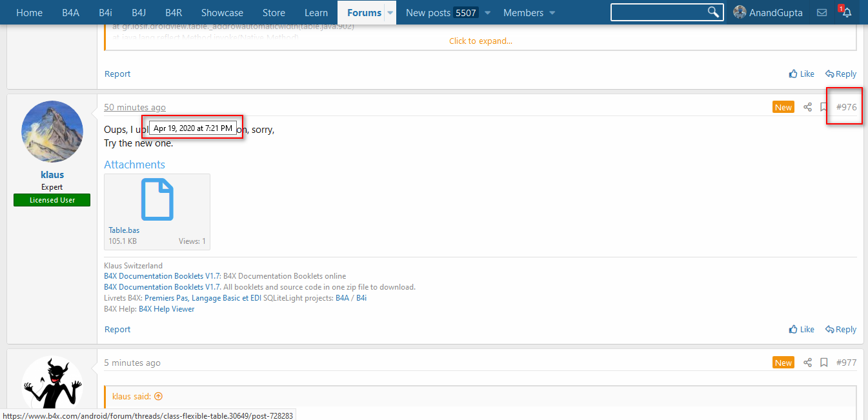Open klaus mountain avatar
Viewport: 868px width, 420px height.
[52, 132]
